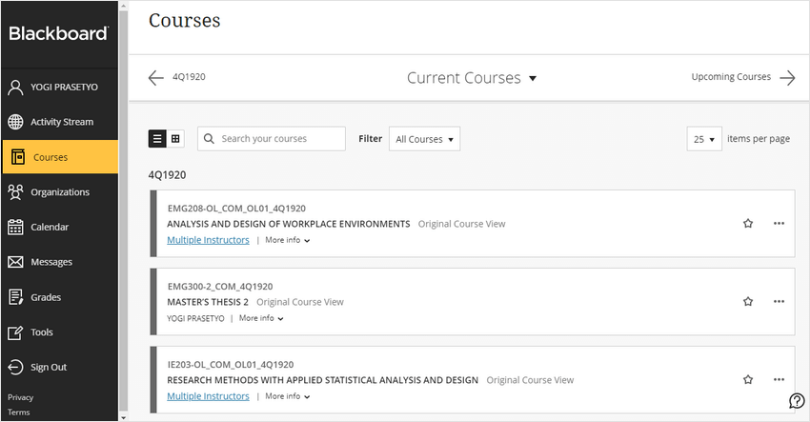Screen dimensions: 810x422
Task: Switch to list view
Action: 158,138
